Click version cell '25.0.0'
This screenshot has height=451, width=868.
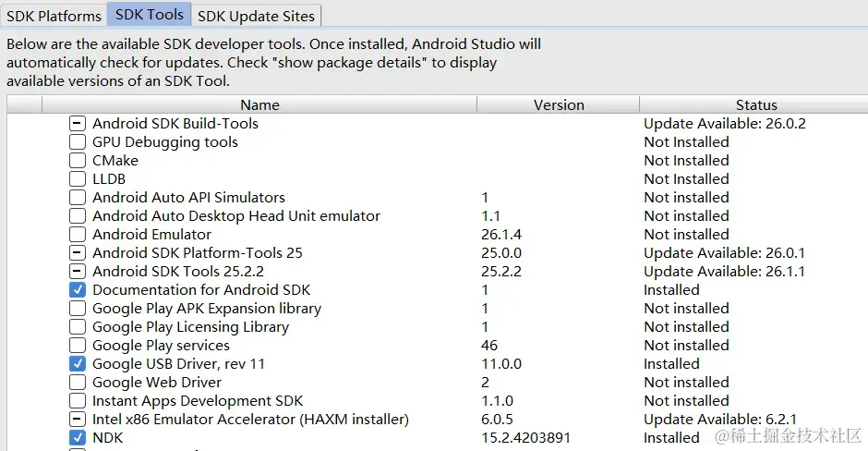(x=501, y=252)
